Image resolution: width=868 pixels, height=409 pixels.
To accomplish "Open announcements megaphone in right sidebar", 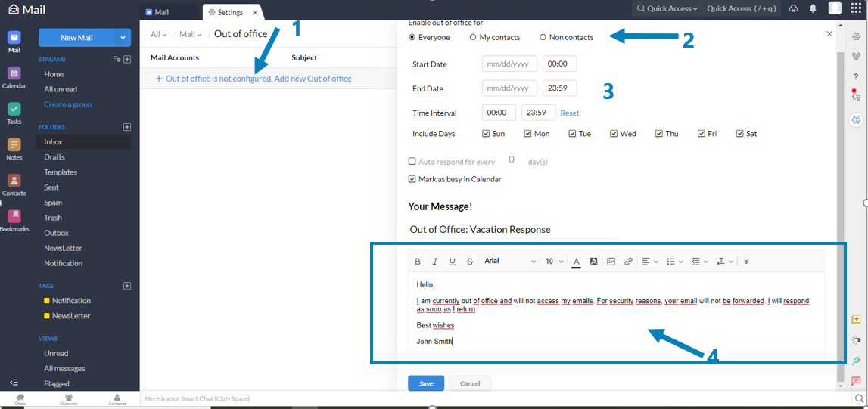I will 856,95.
